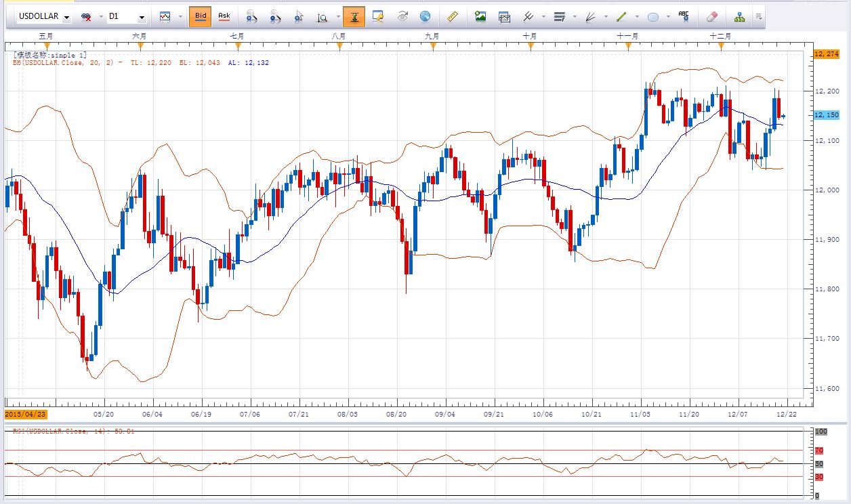Click the eye visibility icon
The image size is (851, 504).
point(402,16)
